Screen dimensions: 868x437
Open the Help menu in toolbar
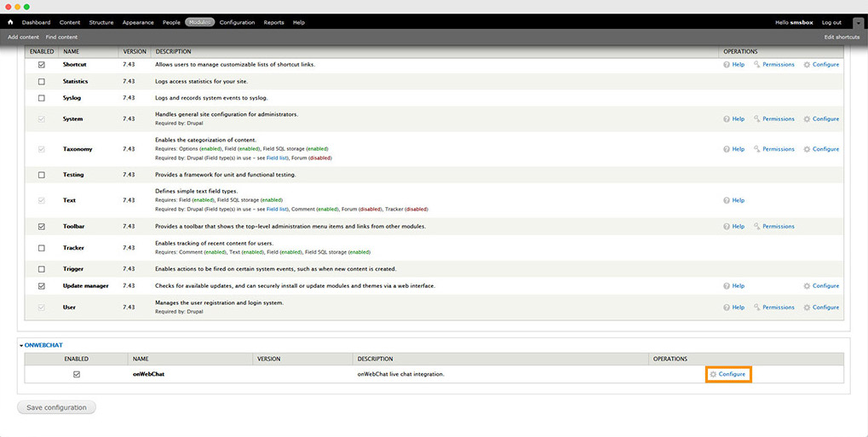click(298, 23)
